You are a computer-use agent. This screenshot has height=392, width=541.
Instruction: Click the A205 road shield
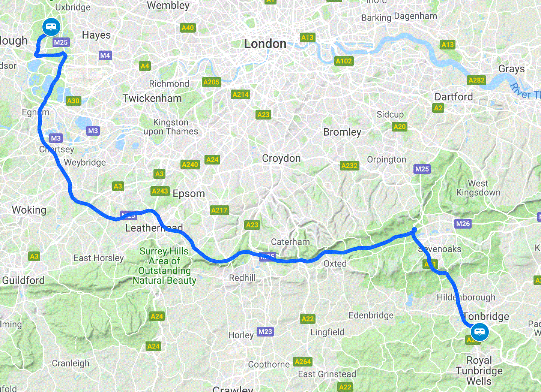click(x=211, y=82)
